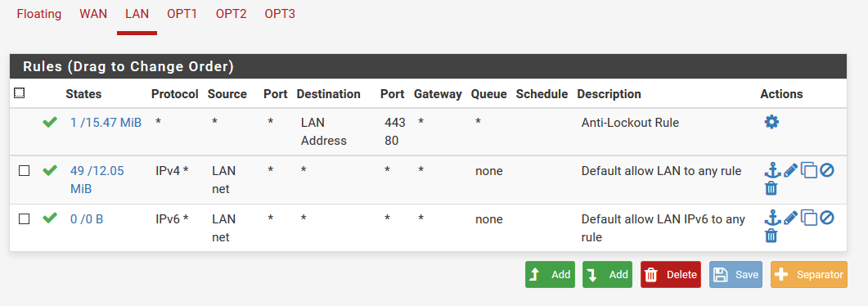Copy the IPv4 Default allow LAN rule
The image size is (868, 306).
coord(809,170)
